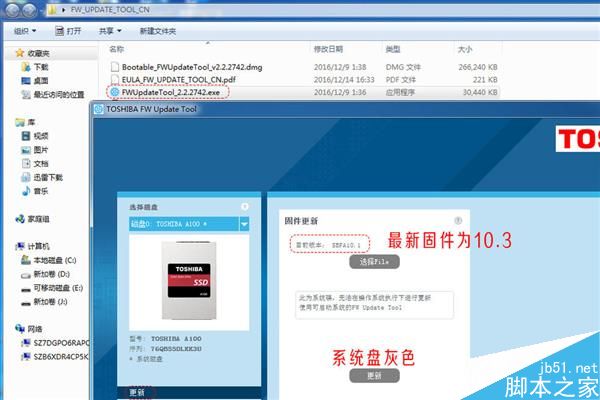Open 桌面 in the sidebar
Viewport: 600px width, 400px height.
35,81
